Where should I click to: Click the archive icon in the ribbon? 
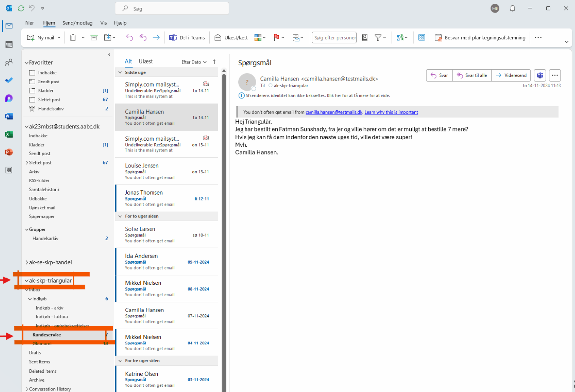pyautogui.click(x=94, y=37)
